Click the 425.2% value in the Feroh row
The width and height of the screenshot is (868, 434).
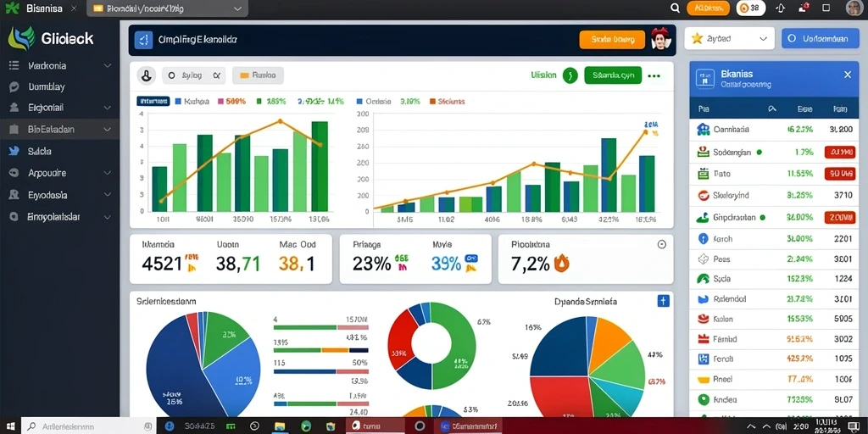799,359
